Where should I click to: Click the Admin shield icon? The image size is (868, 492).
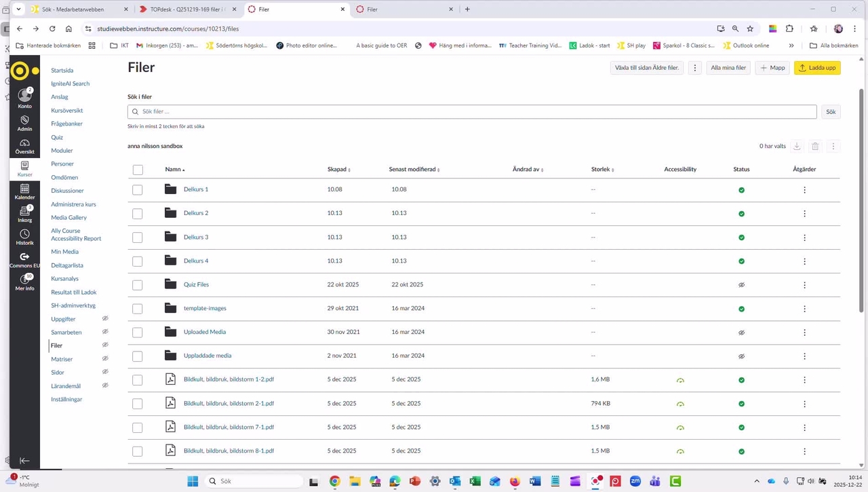pos(24,121)
